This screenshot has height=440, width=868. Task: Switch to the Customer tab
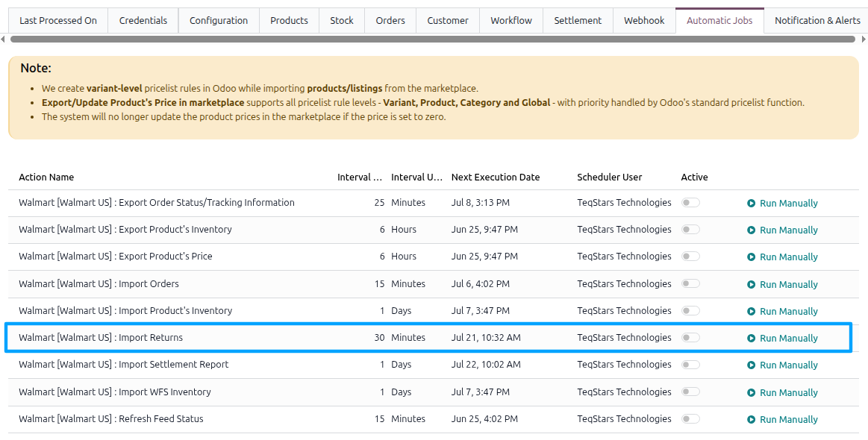[x=448, y=20]
